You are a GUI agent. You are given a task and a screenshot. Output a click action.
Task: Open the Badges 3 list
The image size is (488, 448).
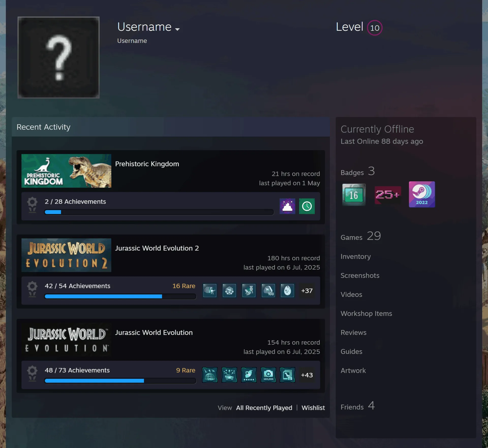click(358, 171)
